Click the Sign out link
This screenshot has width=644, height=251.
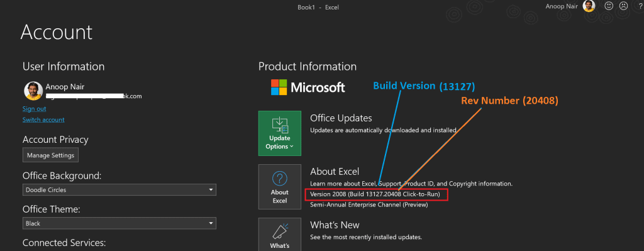click(x=34, y=109)
